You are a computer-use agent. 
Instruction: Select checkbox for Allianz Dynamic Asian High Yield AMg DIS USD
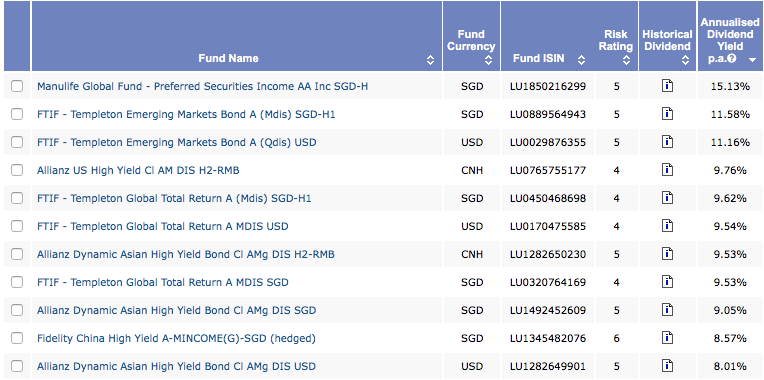pyautogui.click(x=17, y=366)
